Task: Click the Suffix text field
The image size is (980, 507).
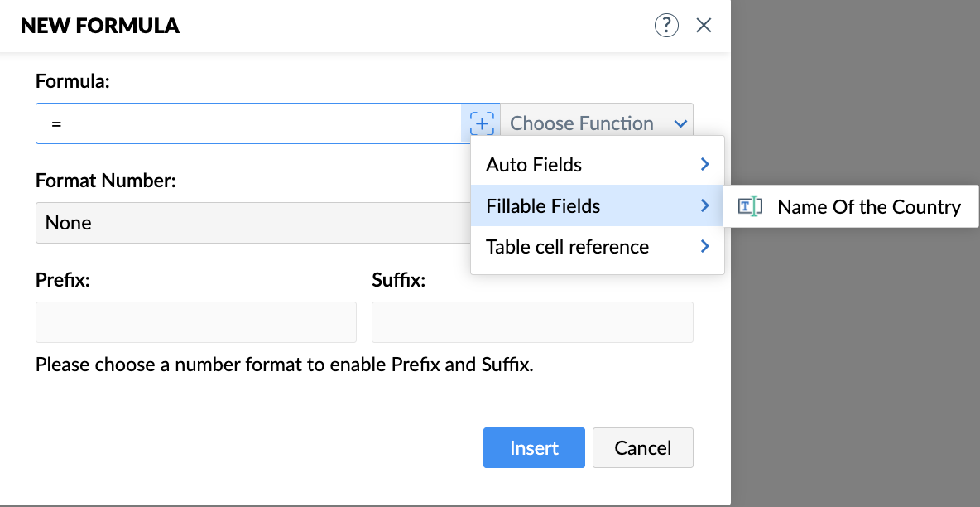Action: pyautogui.click(x=532, y=322)
